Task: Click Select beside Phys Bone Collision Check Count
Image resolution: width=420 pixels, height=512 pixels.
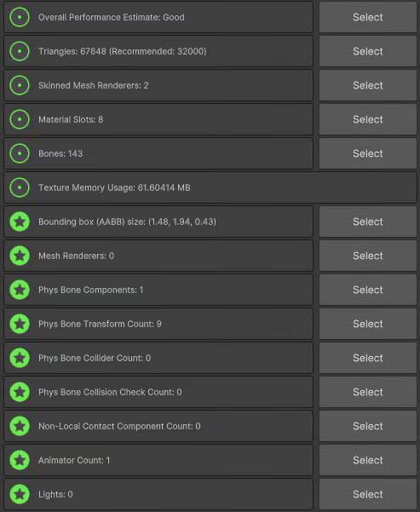Action: pyautogui.click(x=368, y=392)
